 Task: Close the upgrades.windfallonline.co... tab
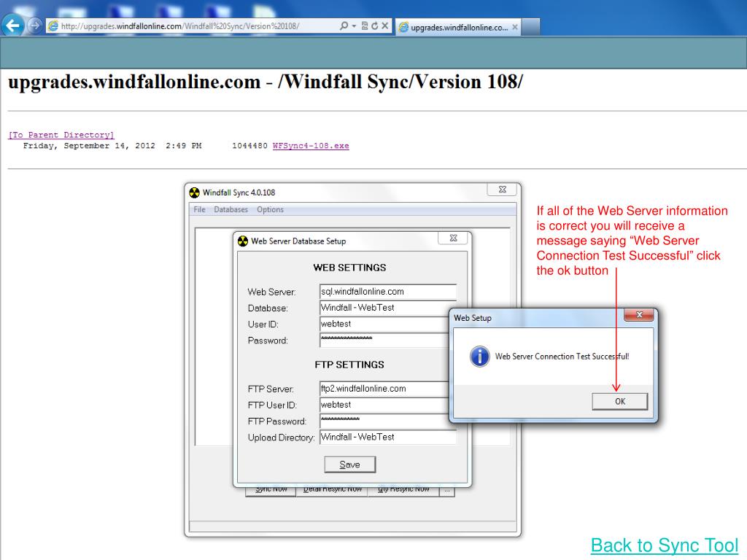click(x=514, y=27)
